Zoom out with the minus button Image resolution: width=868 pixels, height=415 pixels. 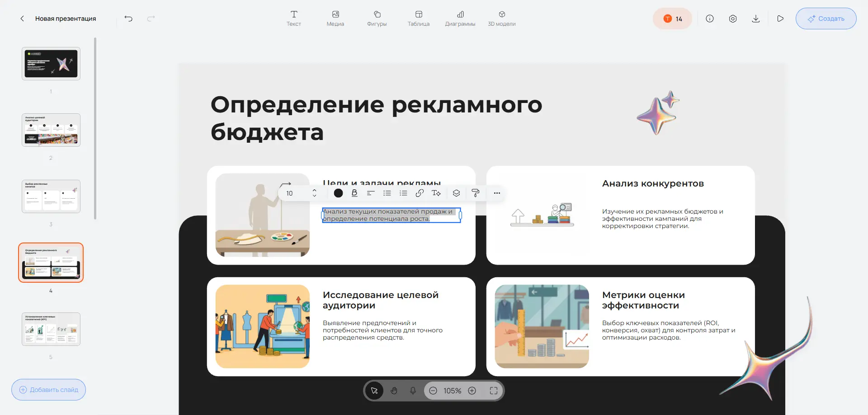click(433, 391)
